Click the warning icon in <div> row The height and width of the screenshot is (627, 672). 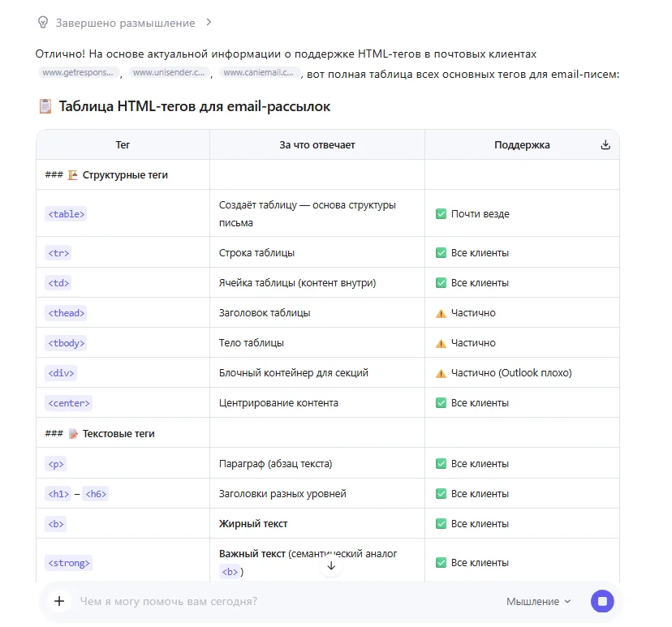441,373
